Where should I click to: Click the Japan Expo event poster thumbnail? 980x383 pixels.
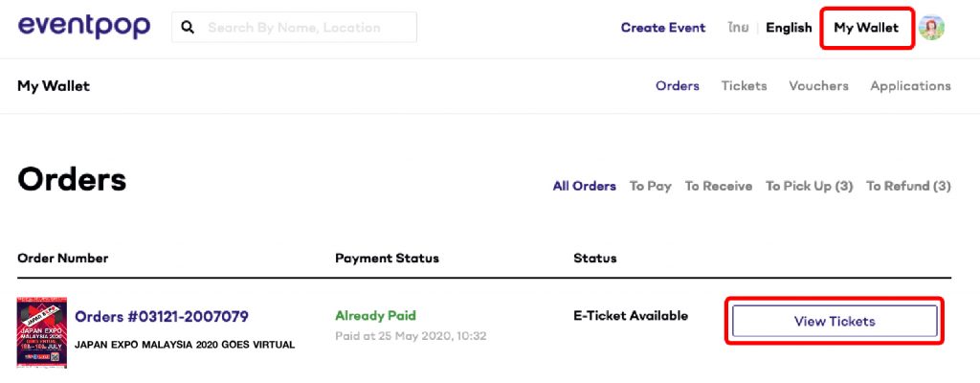[x=42, y=332]
